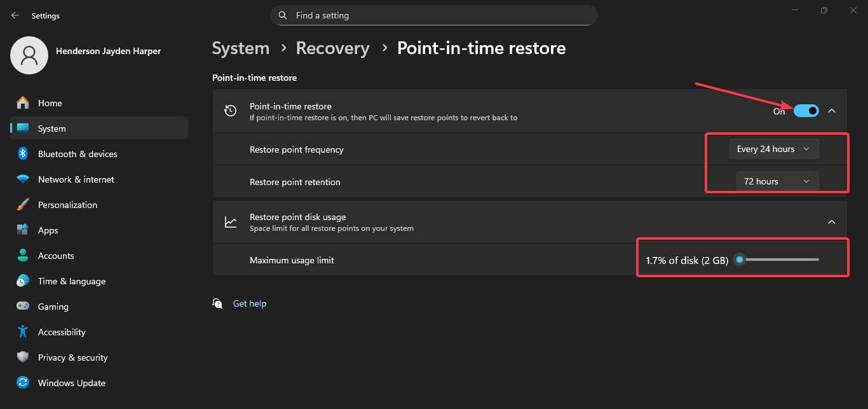Click the Privacy & security shield icon

23,357
